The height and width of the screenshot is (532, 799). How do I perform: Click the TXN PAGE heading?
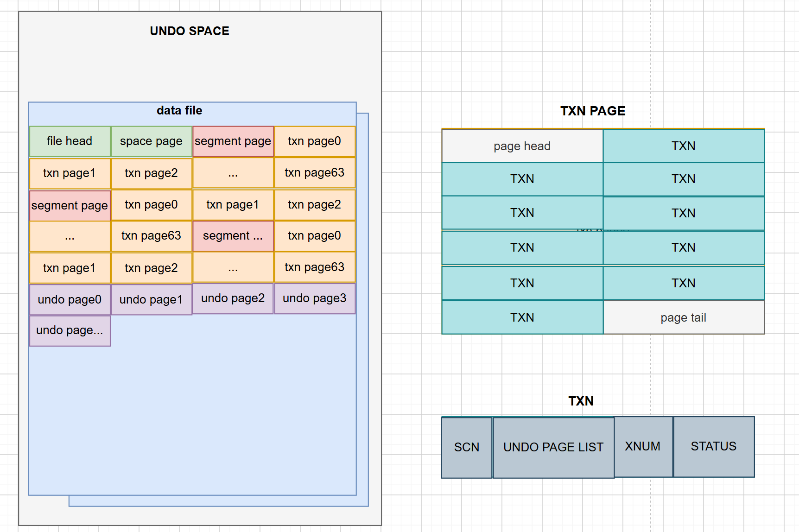click(x=593, y=111)
